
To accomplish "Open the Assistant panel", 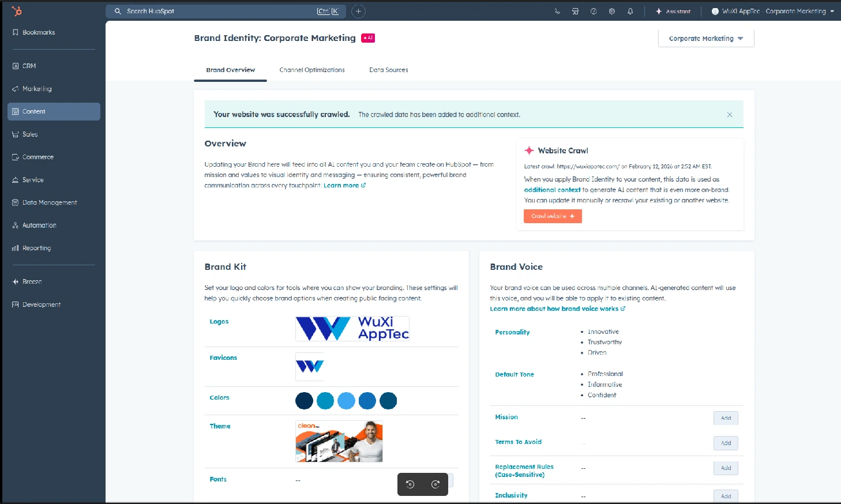I will point(673,11).
